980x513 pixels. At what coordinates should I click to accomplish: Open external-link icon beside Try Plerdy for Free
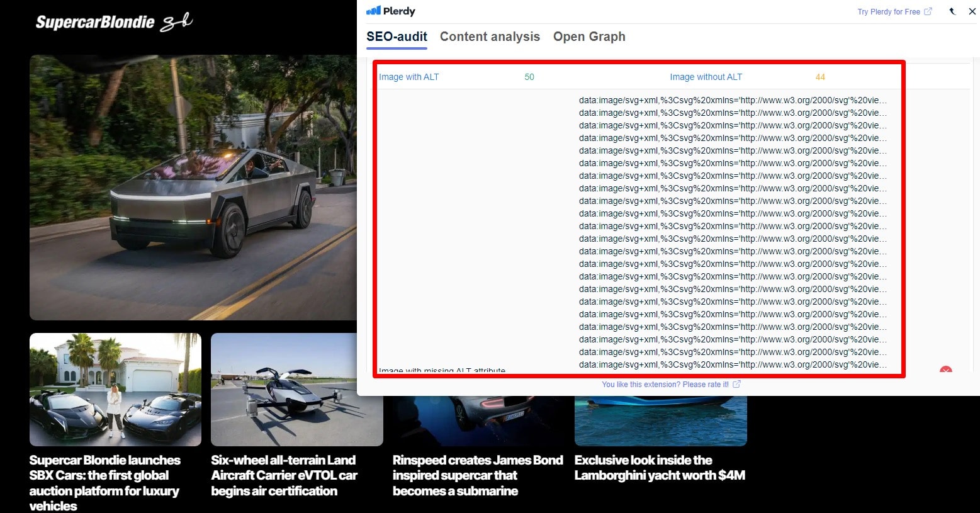(x=928, y=11)
